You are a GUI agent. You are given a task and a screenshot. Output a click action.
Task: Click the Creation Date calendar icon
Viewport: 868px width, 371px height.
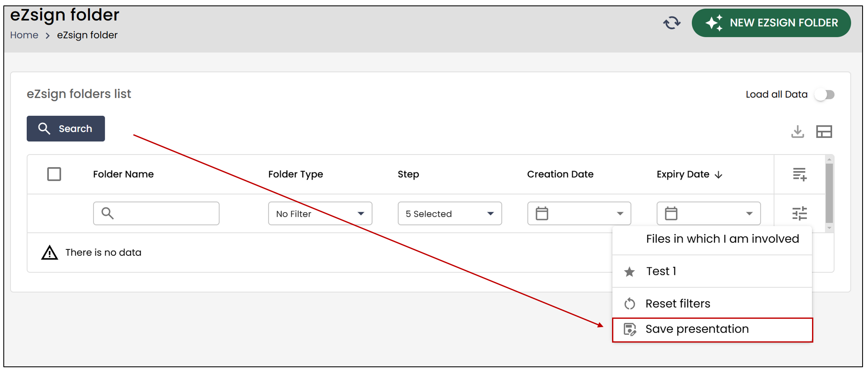click(x=542, y=213)
